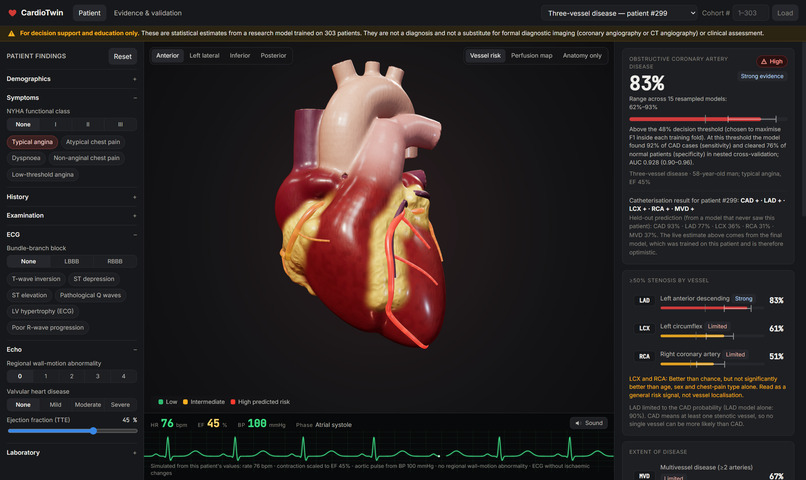Select Mild valvular heart disease
Viewport: 806px width, 480px height.
click(x=56, y=405)
